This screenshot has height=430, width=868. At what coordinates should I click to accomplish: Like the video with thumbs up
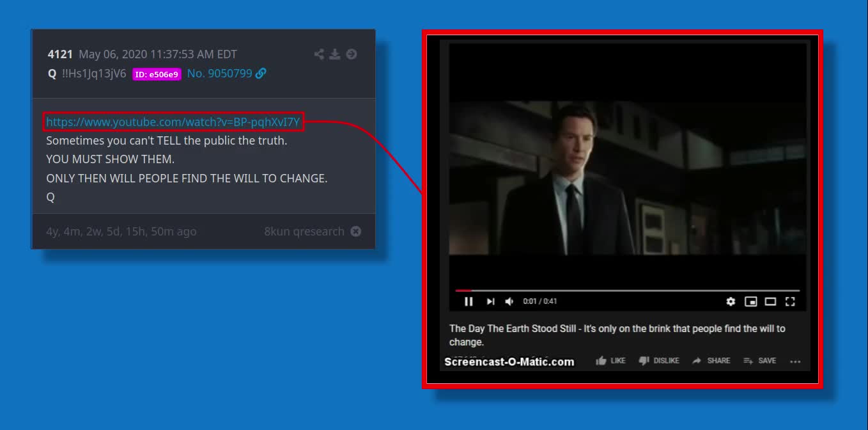[x=610, y=361]
